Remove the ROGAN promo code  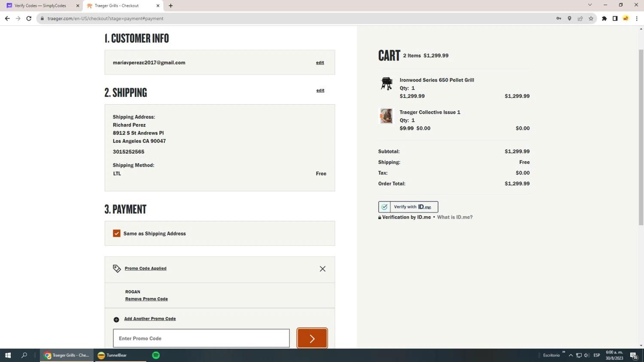[146, 299]
